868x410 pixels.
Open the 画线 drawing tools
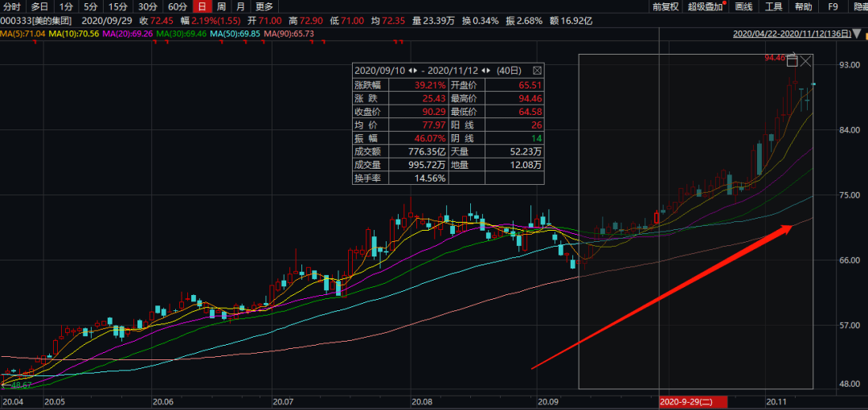point(743,6)
